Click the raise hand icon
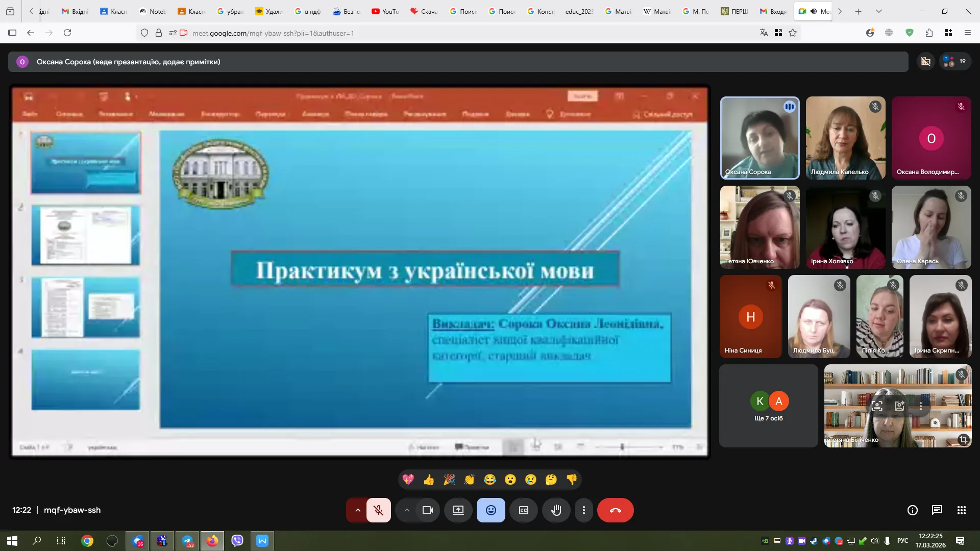The image size is (980, 551). click(556, 510)
